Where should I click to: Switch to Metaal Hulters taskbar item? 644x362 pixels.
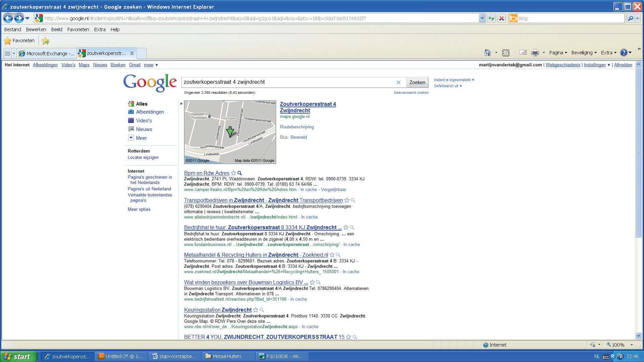coord(229,356)
